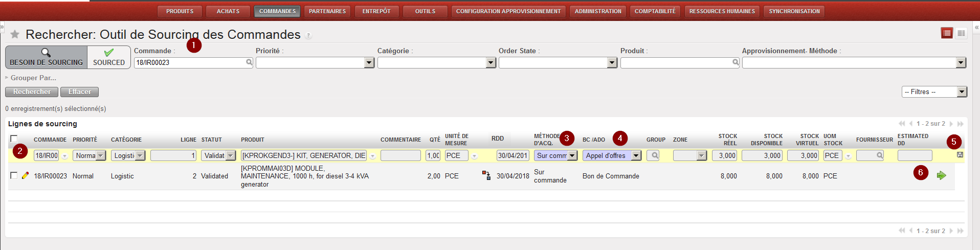Image resolution: width=980 pixels, height=250 pixels.
Task: Open the Group search magnifier in edited row
Action: tap(653, 155)
